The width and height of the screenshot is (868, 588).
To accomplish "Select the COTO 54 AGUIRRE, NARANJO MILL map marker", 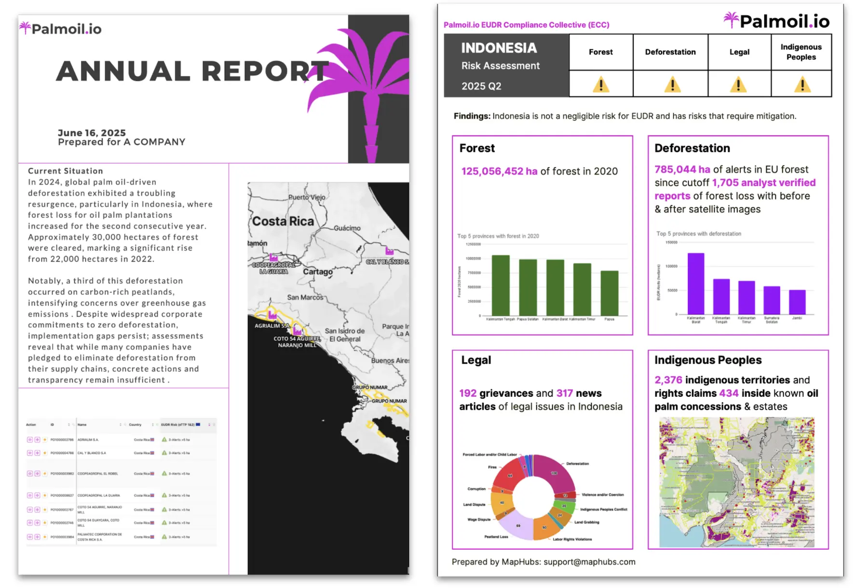I will [x=297, y=331].
